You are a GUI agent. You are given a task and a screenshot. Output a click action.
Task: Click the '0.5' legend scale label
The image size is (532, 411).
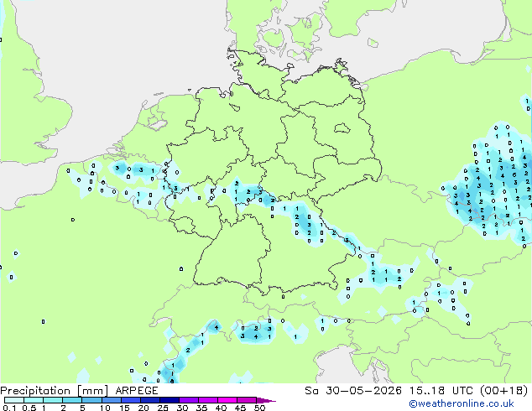click(x=29, y=408)
